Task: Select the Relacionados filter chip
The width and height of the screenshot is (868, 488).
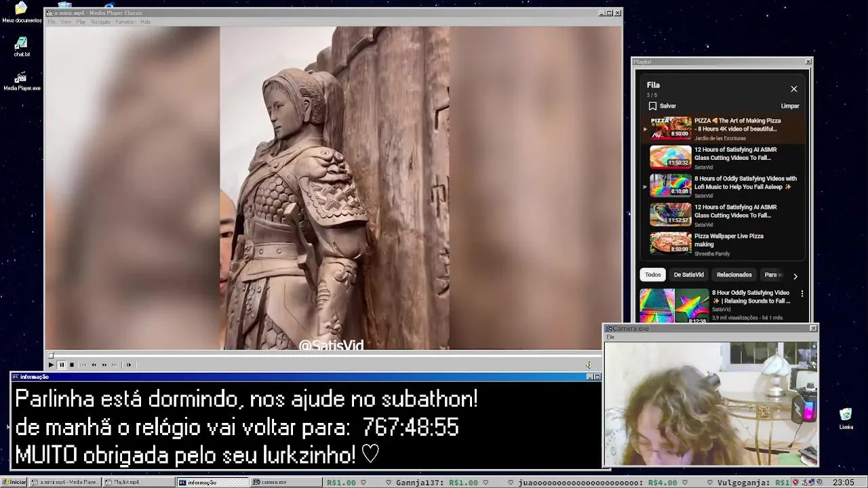Action: click(734, 274)
